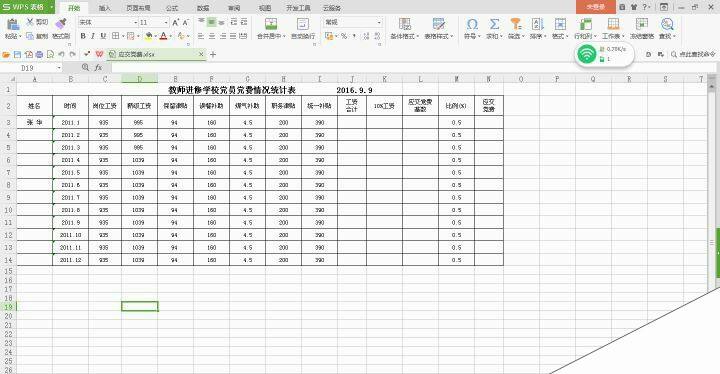Viewport: 720px width, 374px height.
Task: Click the Redo arrow icon
Action: (73, 54)
